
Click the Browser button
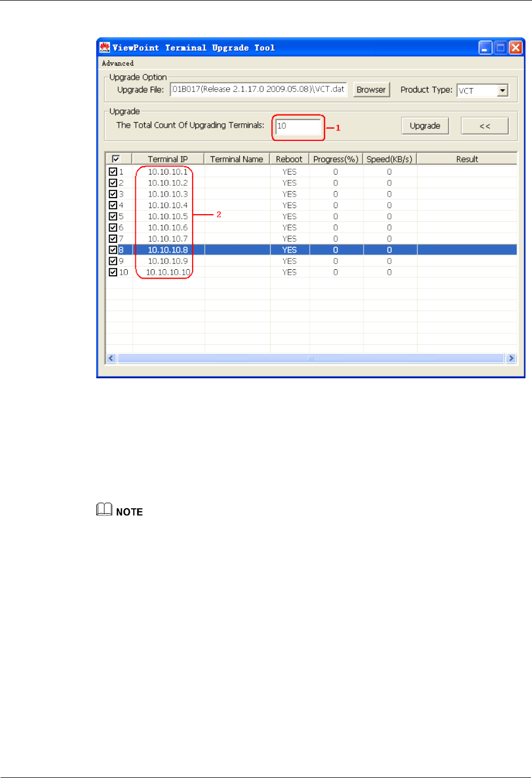pos(371,90)
